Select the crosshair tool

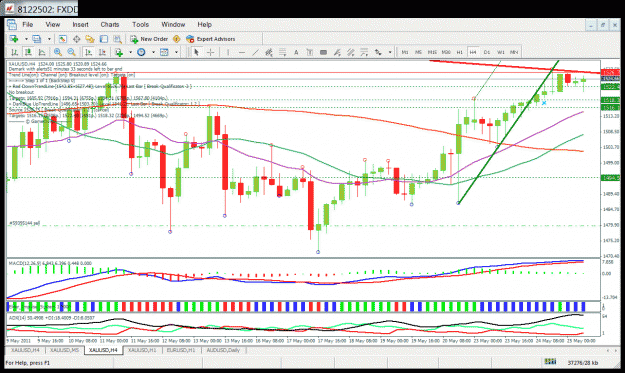[x=210, y=52]
